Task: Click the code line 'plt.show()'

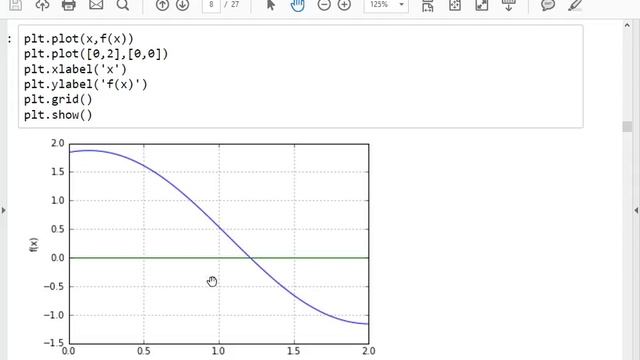Action: point(58,115)
